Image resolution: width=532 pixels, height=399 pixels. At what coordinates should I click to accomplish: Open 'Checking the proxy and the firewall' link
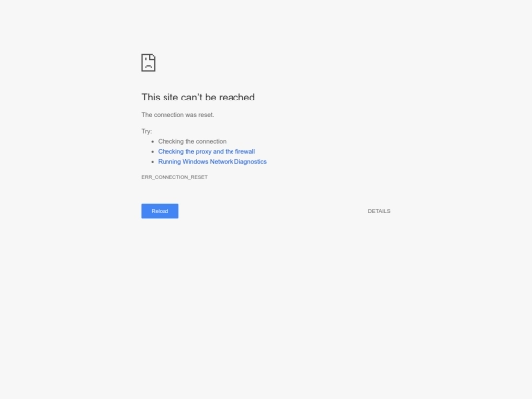(x=206, y=152)
